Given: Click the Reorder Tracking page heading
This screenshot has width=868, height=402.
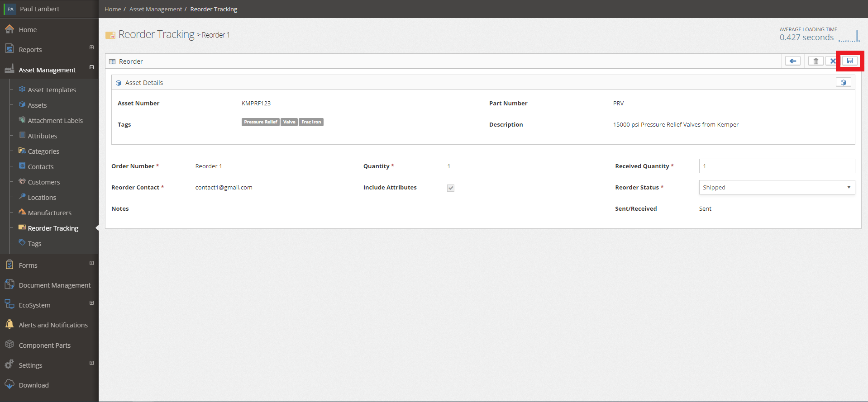Looking at the screenshot, I should tap(156, 34).
